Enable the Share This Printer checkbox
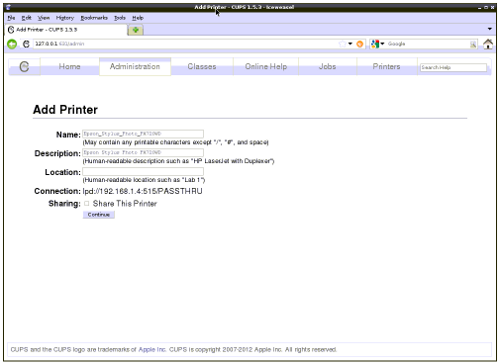500x363 pixels. (x=87, y=203)
